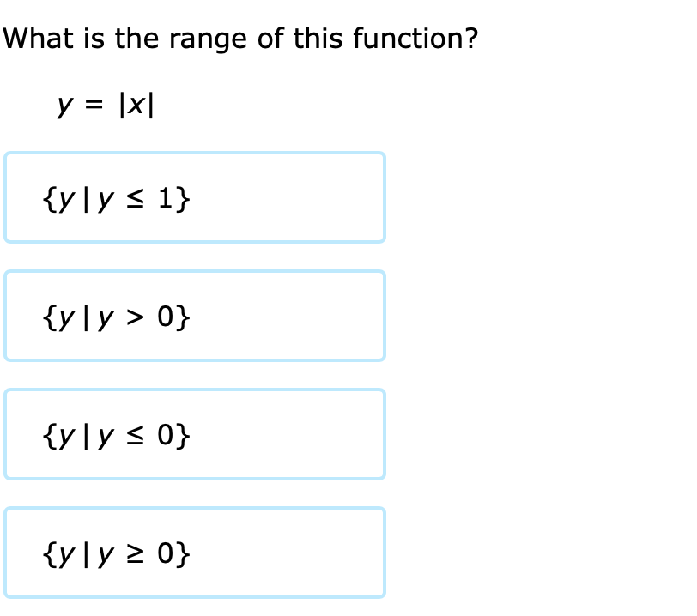Image resolution: width=697 pixels, height=616 pixels.
Task: Click the question text about the range
Action: [240, 39]
